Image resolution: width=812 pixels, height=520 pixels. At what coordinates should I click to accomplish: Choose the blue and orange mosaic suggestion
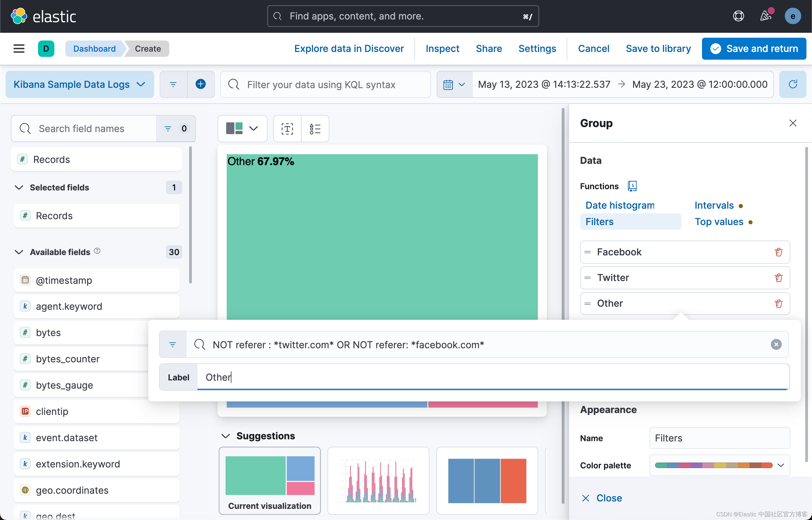pyautogui.click(x=487, y=480)
